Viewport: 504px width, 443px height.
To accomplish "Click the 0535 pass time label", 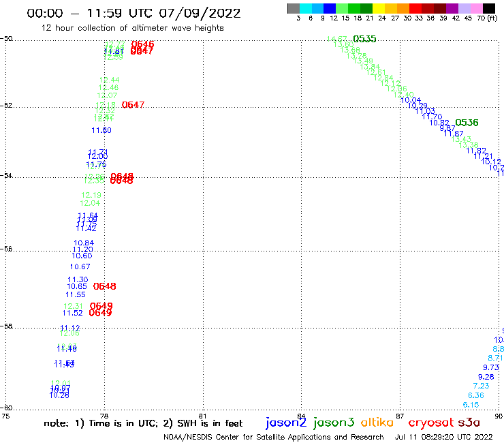I will click(364, 39).
